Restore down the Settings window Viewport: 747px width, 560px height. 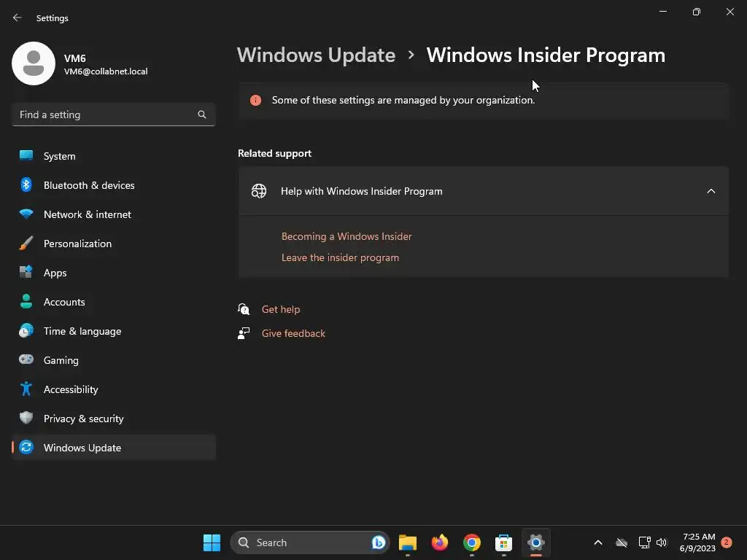697,12
